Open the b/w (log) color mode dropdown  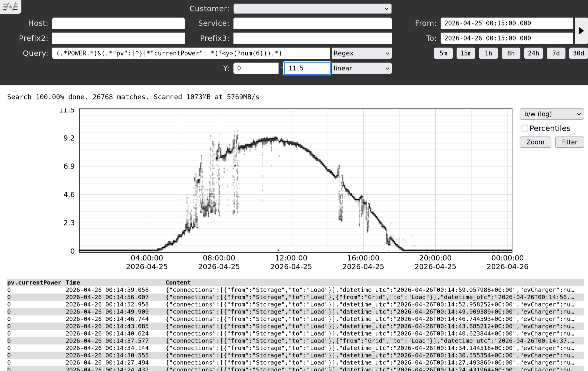point(552,114)
